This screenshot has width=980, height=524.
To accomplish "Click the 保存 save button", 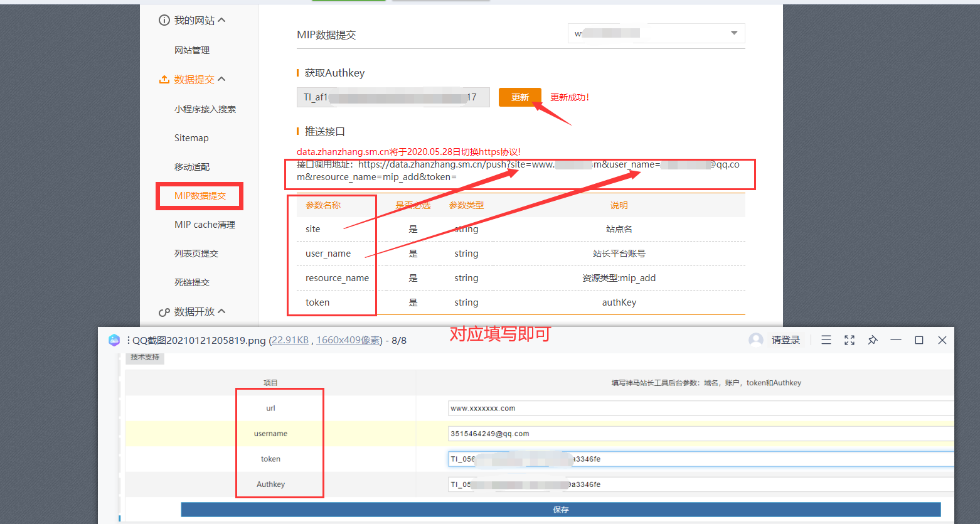I will click(x=560, y=510).
